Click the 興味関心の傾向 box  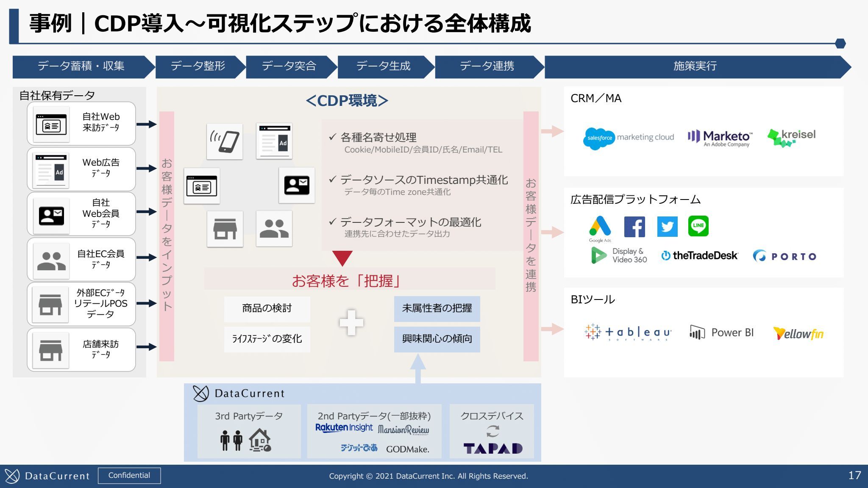437,339
